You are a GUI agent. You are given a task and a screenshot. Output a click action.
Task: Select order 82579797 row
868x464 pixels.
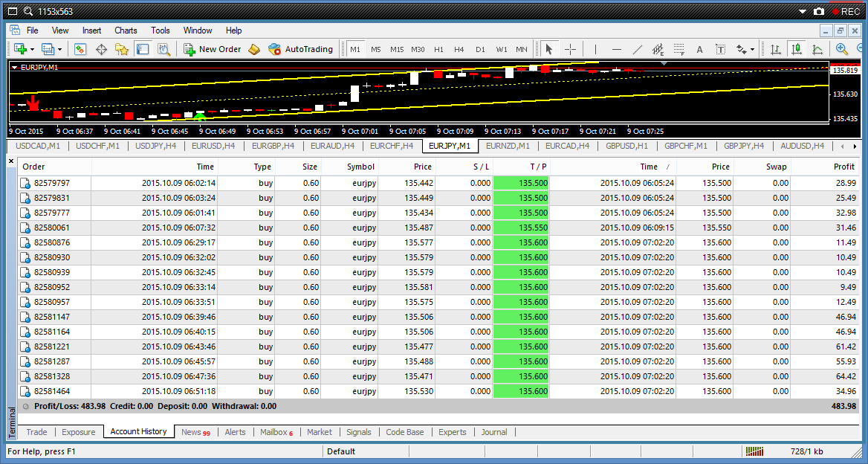438,183
